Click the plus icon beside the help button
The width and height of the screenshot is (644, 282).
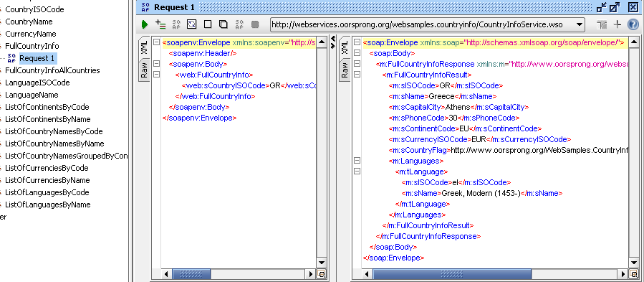pos(617,24)
